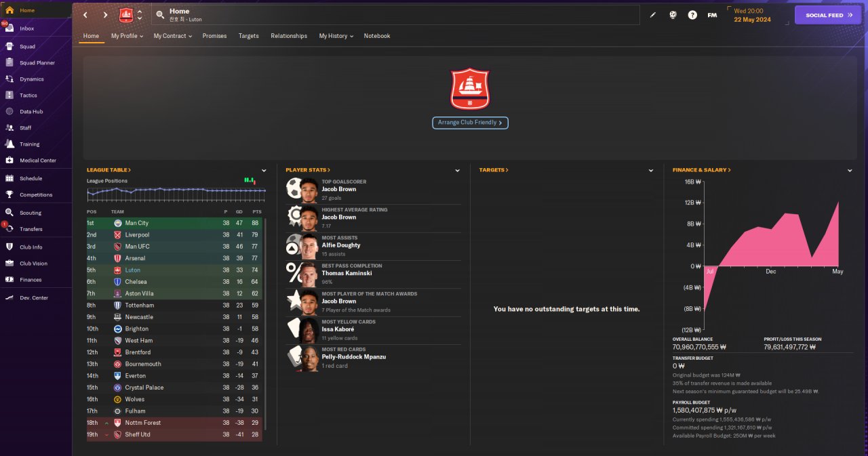Select Nottm Forest row in league table
This screenshot has width=868, height=456.
[174, 423]
